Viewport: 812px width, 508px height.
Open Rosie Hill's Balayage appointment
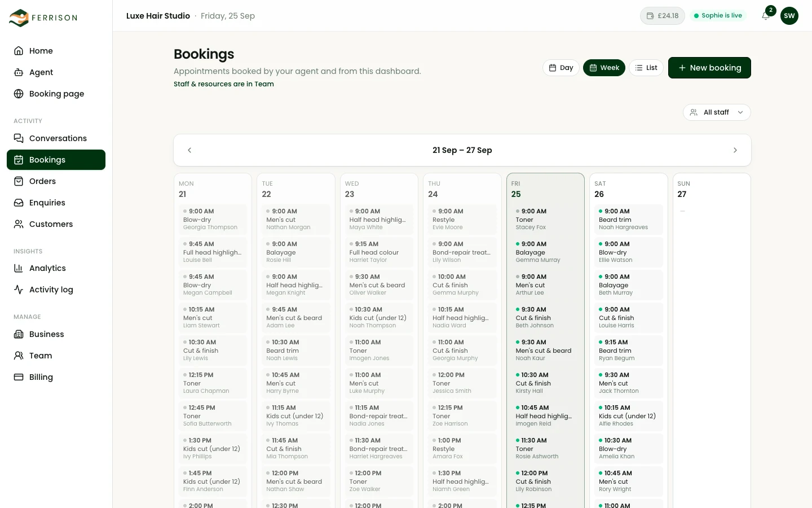pos(296,252)
